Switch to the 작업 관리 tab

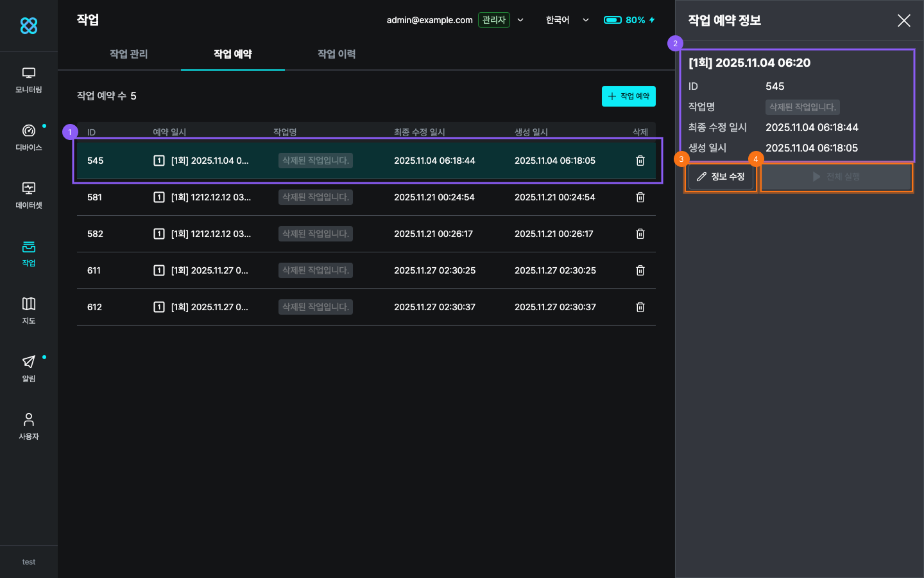[x=129, y=54]
